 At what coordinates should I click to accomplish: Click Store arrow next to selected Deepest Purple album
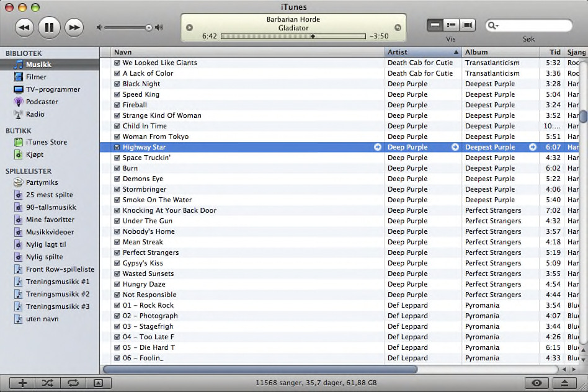(x=533, y=147)
